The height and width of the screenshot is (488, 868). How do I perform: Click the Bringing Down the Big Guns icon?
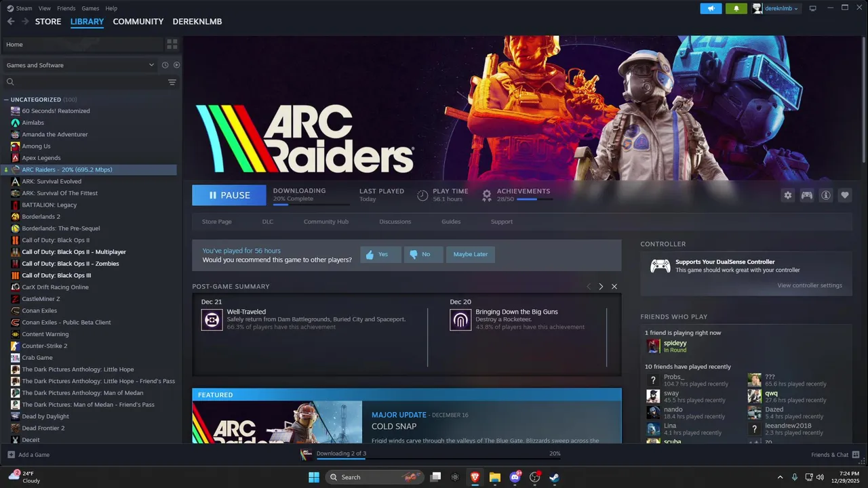460,319
